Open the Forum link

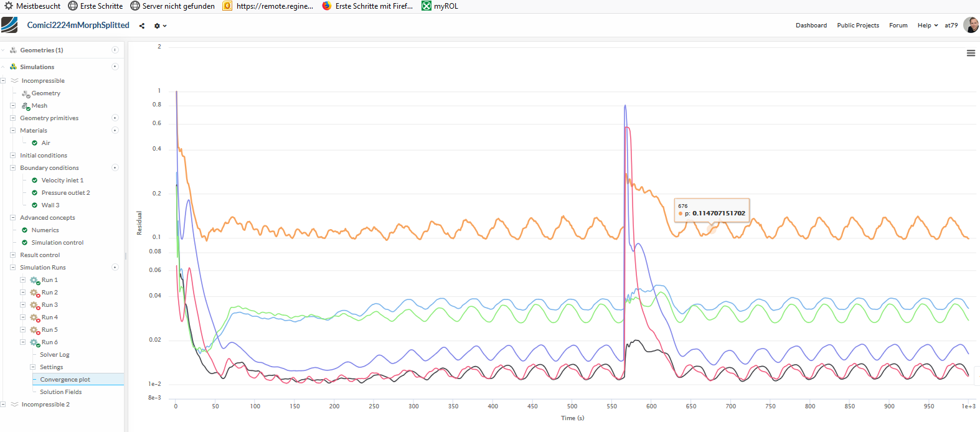pos(898,26)
